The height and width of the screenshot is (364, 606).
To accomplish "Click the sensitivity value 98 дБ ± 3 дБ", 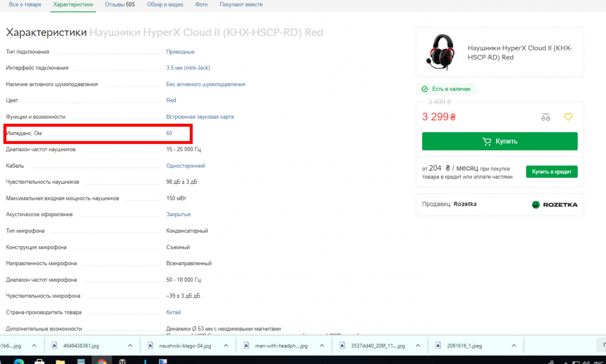I will 181,182.
